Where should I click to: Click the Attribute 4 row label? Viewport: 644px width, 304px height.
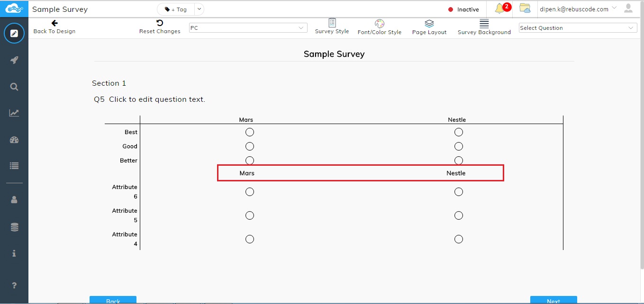coord(125,239)
